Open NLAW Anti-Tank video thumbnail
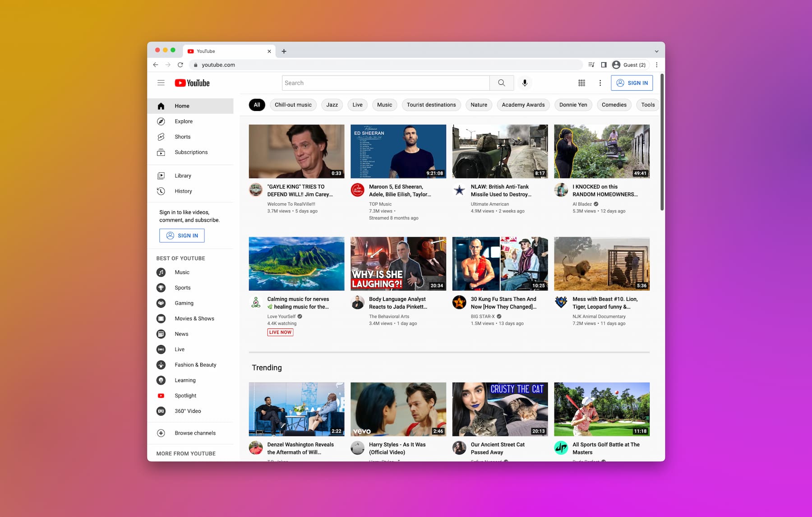Screen dimensions: 812x517 tap(500, 151)
